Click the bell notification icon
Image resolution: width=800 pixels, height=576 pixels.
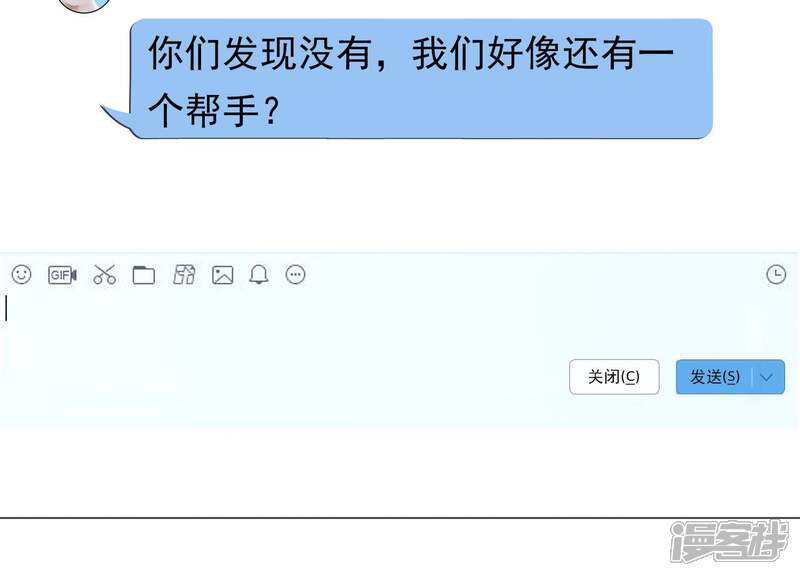(259, 274)
